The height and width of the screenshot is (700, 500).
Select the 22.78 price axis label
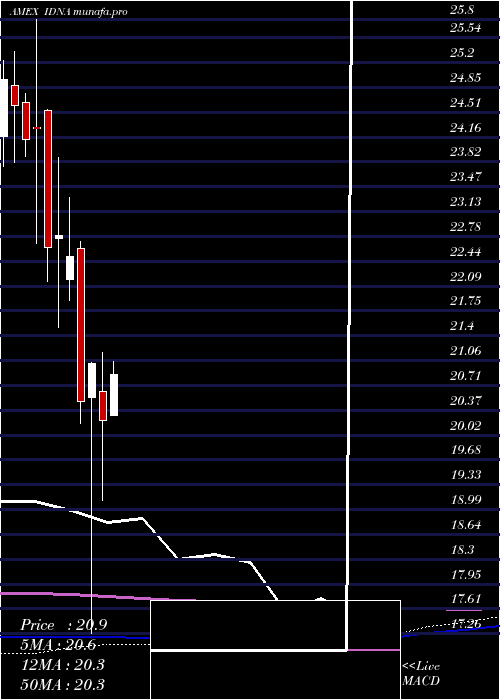click(466, 227)
